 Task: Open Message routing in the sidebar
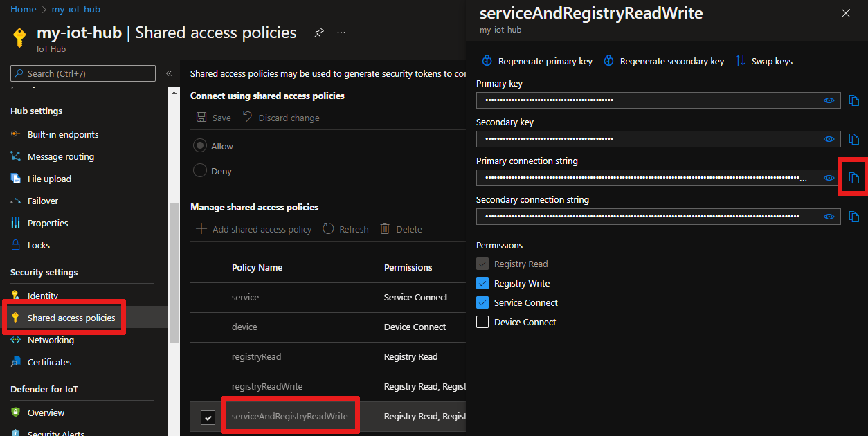[60, 156]
